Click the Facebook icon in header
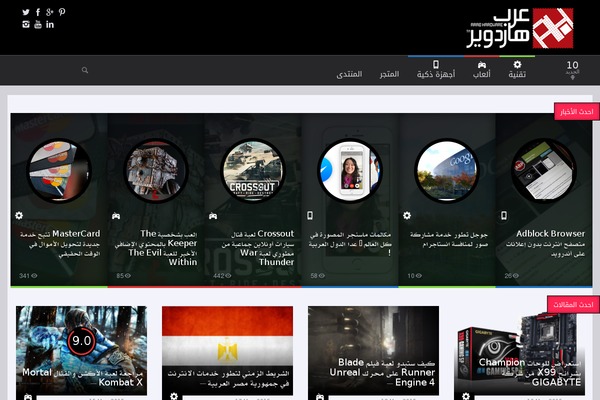600x400 pixels. tap(38, 12)
